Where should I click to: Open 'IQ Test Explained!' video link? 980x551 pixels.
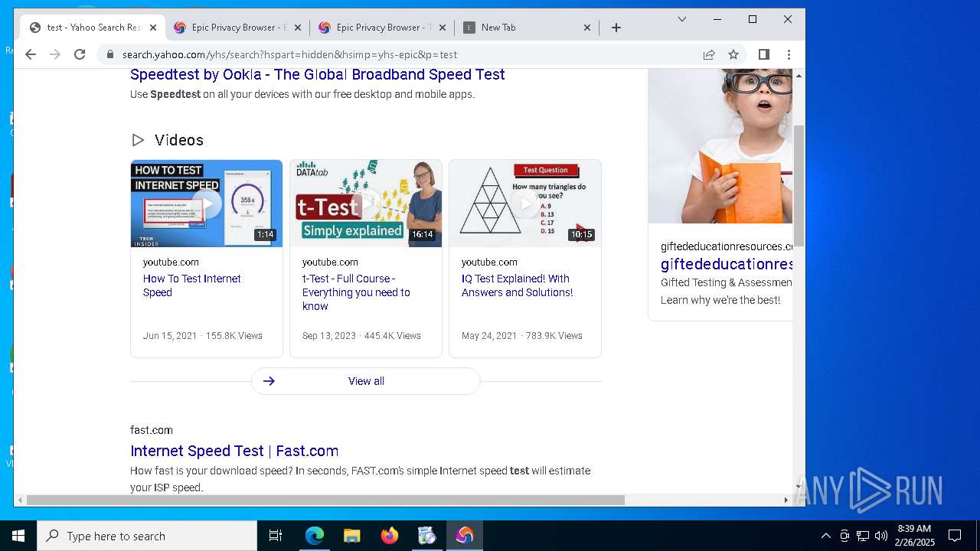517,285
